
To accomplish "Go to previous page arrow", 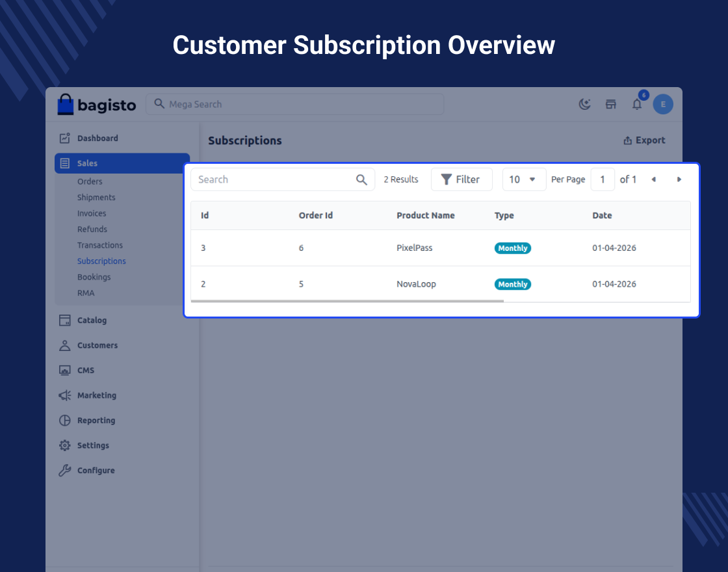I will coord(653,179).
